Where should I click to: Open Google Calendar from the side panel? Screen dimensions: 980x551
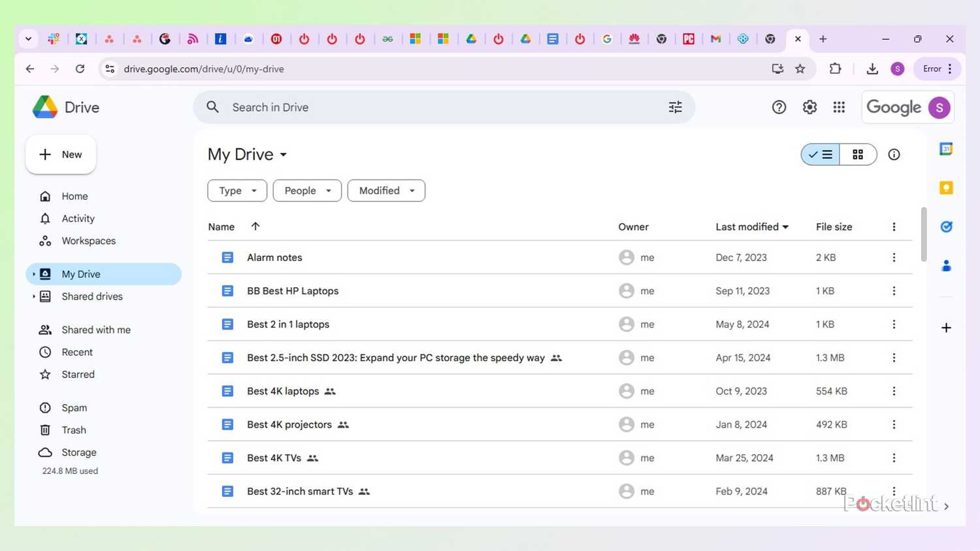946,149
